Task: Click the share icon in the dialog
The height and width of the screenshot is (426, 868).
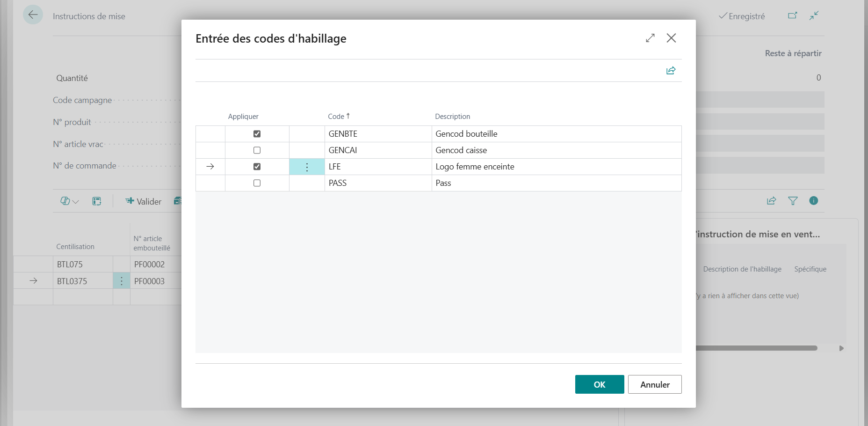Action: tap(671, 70)
